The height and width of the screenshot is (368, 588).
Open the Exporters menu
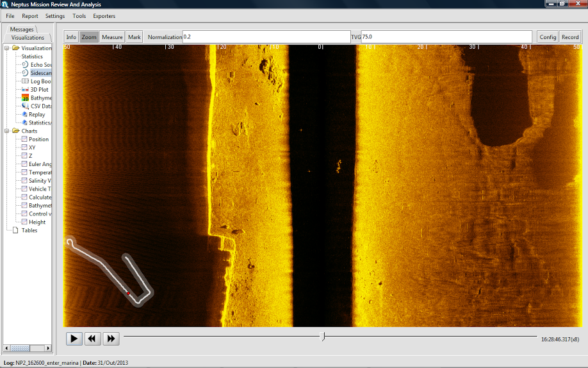pyautogui.click(x=104, y=16)
